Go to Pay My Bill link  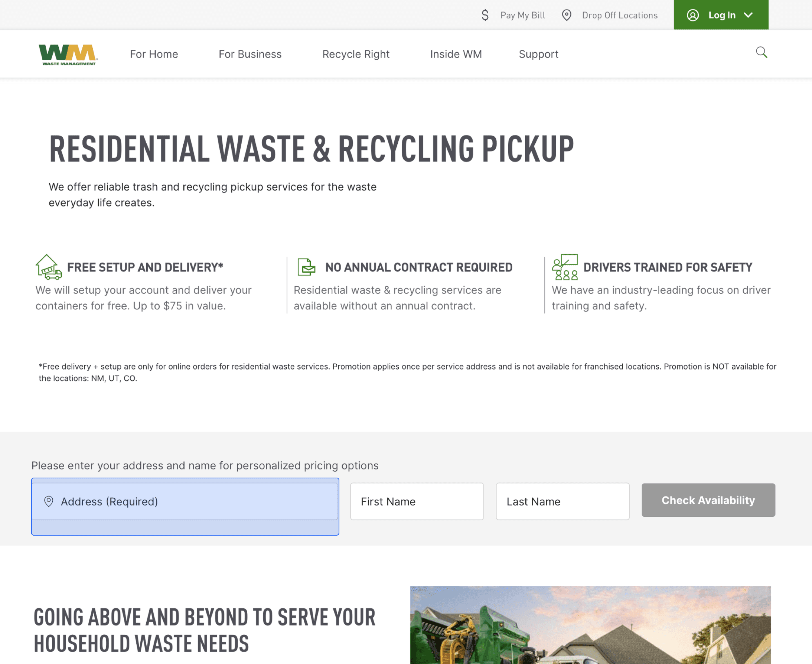pos(522,15)
